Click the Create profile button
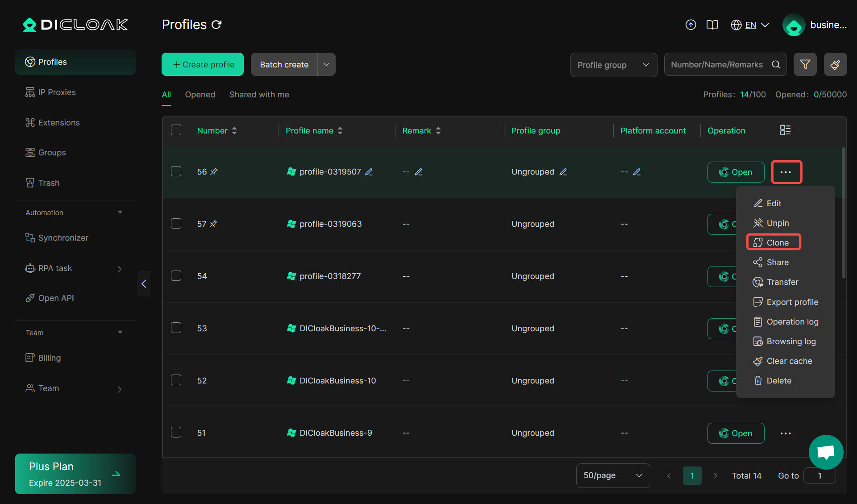 click(202, 64)
